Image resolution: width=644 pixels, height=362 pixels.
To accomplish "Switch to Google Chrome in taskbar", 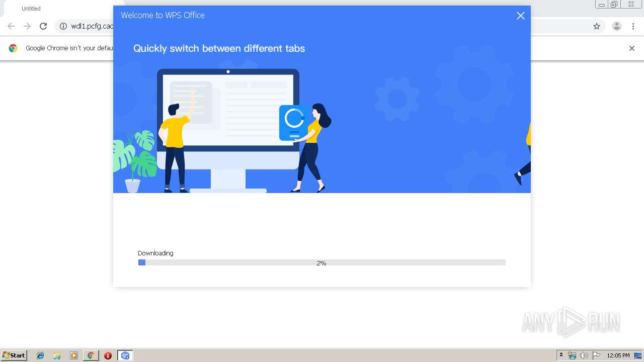I will pos(91,355).
